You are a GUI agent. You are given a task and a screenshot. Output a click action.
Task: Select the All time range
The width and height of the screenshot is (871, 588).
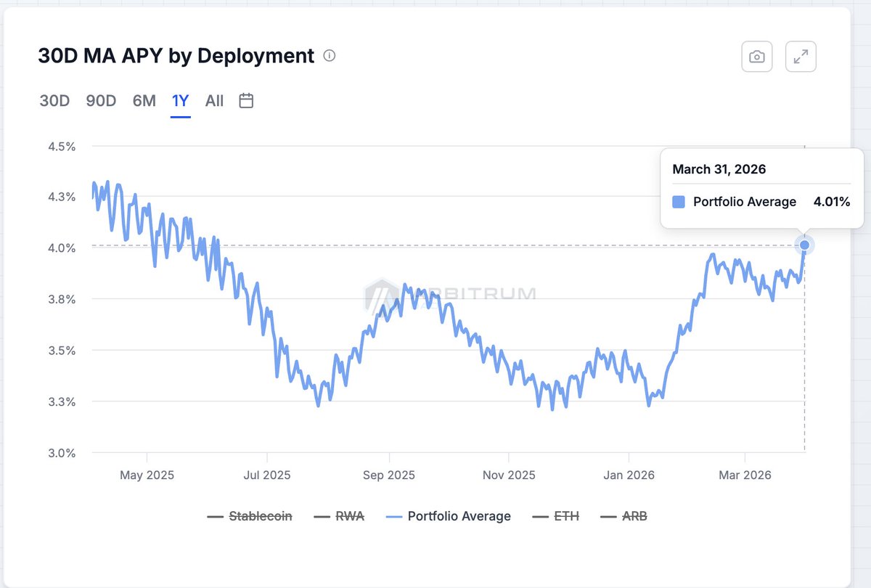[x=214, y=101]
